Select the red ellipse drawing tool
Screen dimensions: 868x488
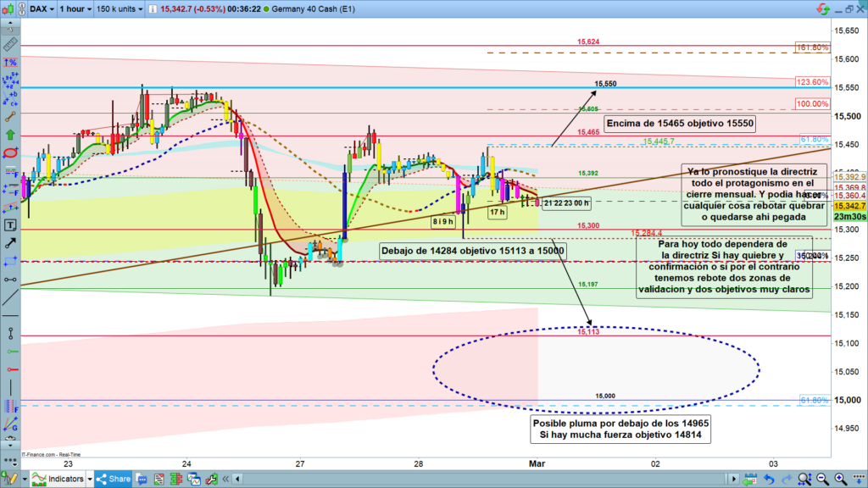[x=10, y=153]
